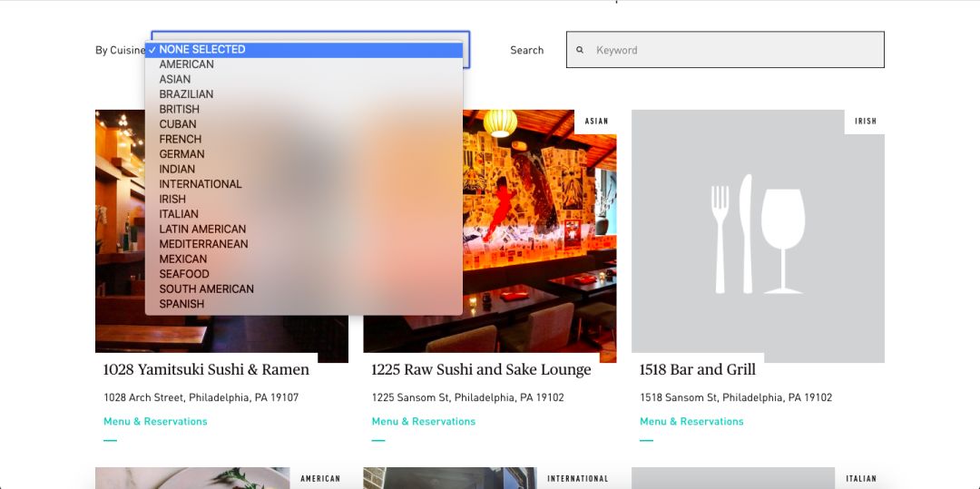Pick SPANISH in the cuisine dropdown
Viewport: 980px width, 489px height.
(x=304, y=304)
